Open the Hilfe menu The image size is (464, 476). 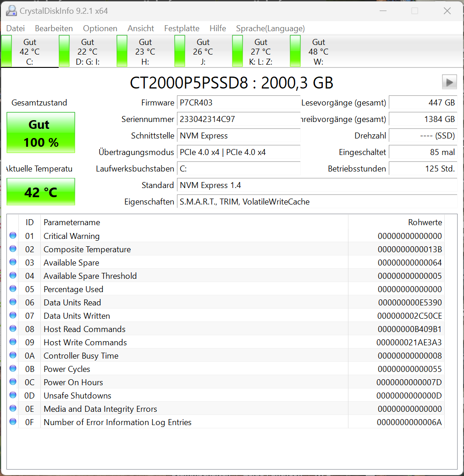(x=218, y=28)
